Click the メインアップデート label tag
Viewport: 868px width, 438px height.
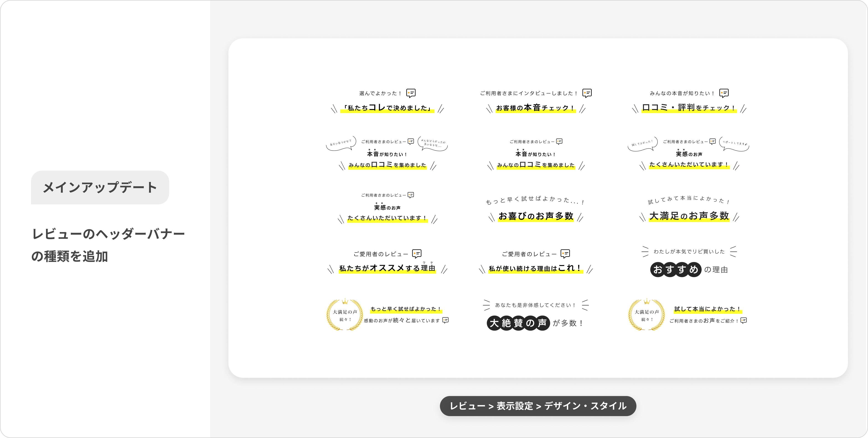click(100, 188)
